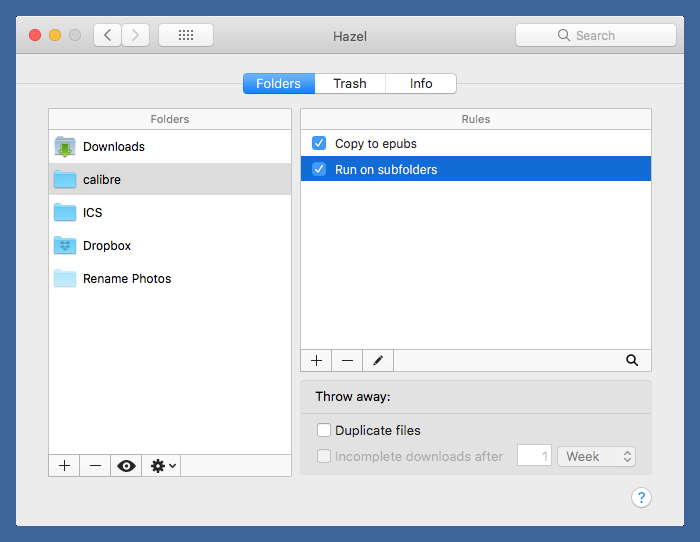Open help with question mark button
This screenshot has height=542, width=700.
pos(642,498)
